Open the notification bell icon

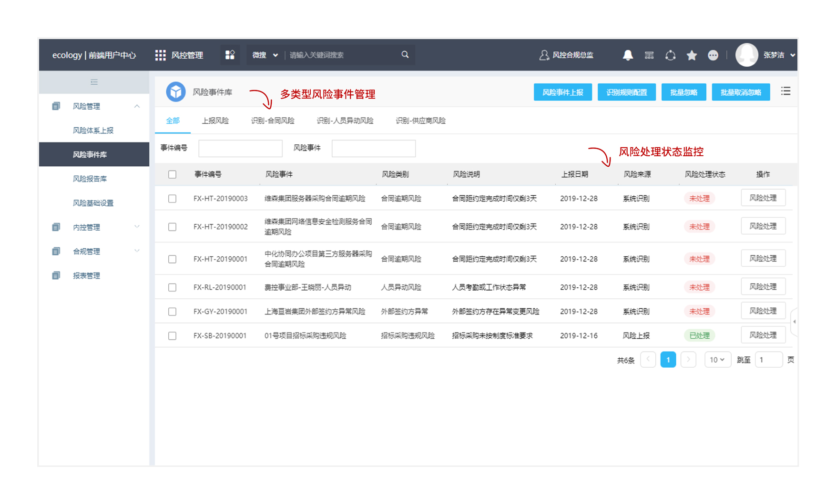click(x=628, y=55)
